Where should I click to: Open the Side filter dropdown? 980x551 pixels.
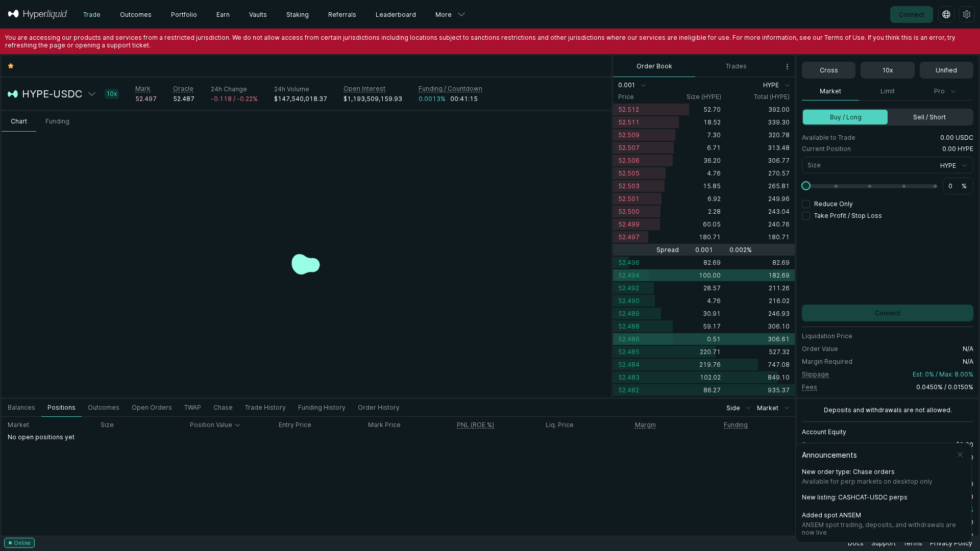point(739,408)
